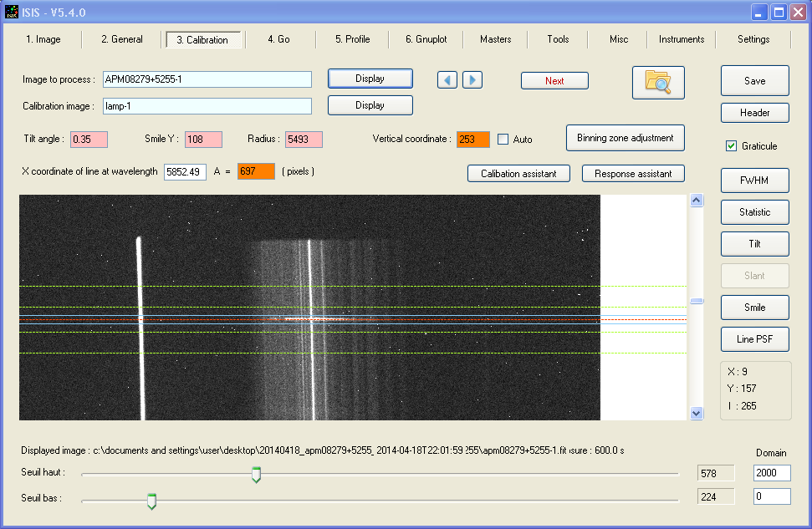Screen dimensions: 812x529
Task: Click the Seuil haut slider handle
Action: tap(257, 475)
